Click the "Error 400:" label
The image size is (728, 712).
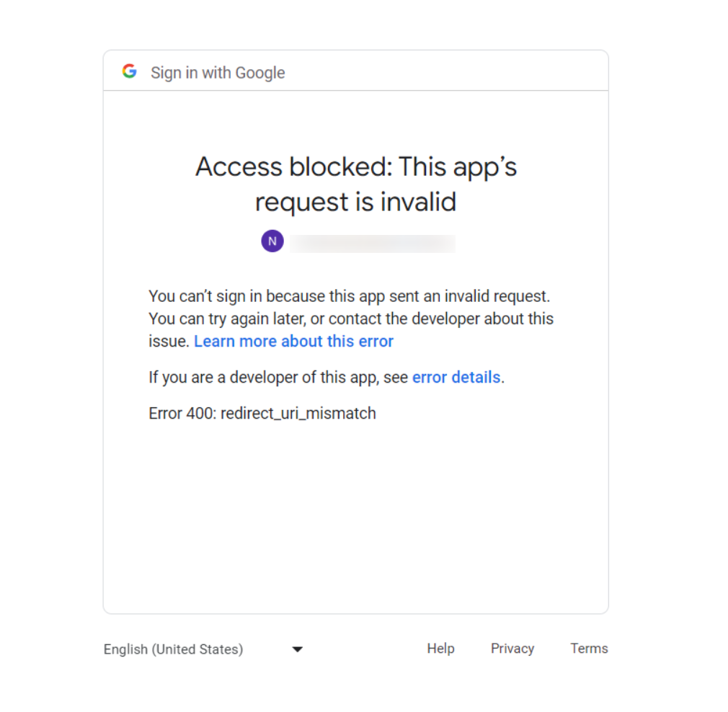click(x=182, y=414)
